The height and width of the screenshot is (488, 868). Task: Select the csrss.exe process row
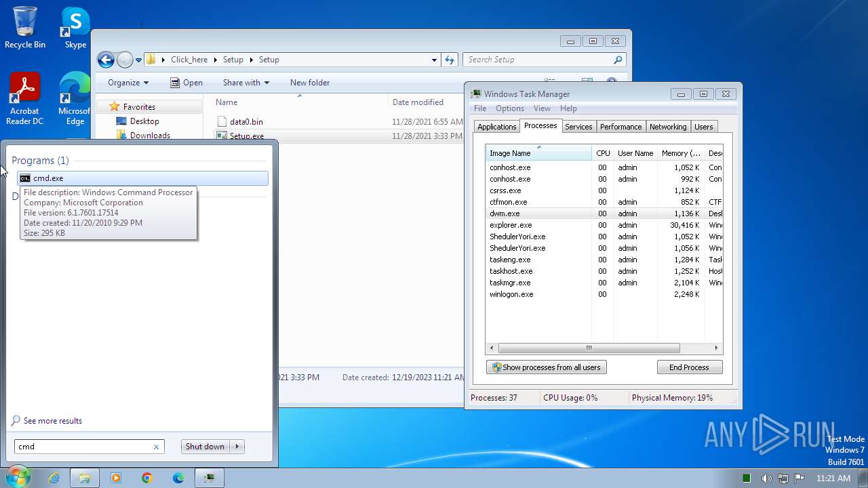604,190
